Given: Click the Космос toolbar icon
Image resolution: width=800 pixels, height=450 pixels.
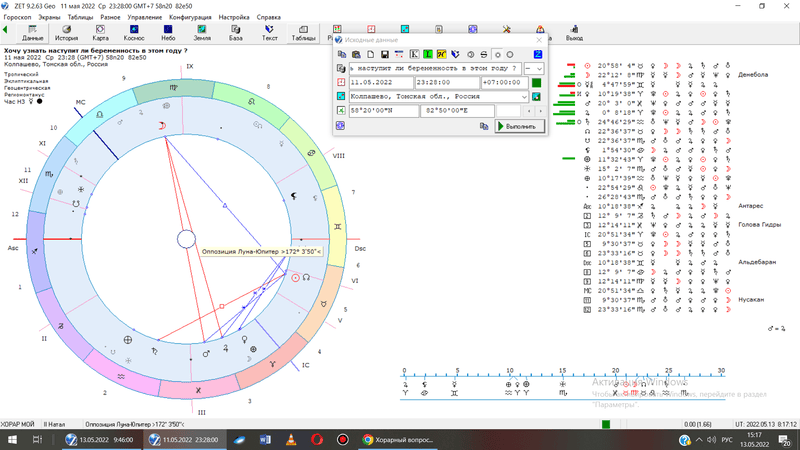Looking at the screenshot, I should [134, 32].
